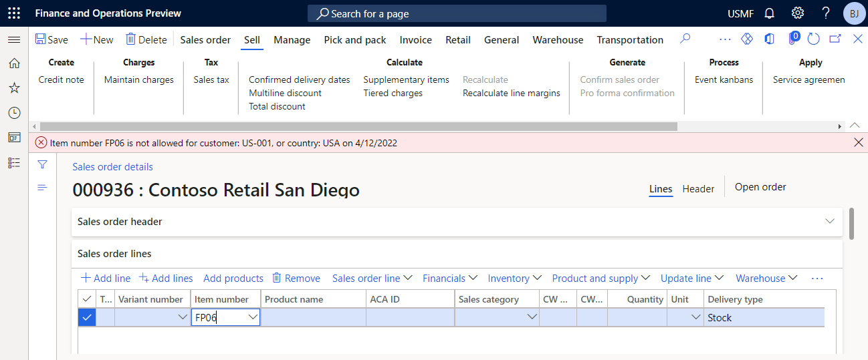The height and width of the screenshot is (360, 868).
Task: Add line to sales order
Action: pyautogui.click(x=106, y=279)
